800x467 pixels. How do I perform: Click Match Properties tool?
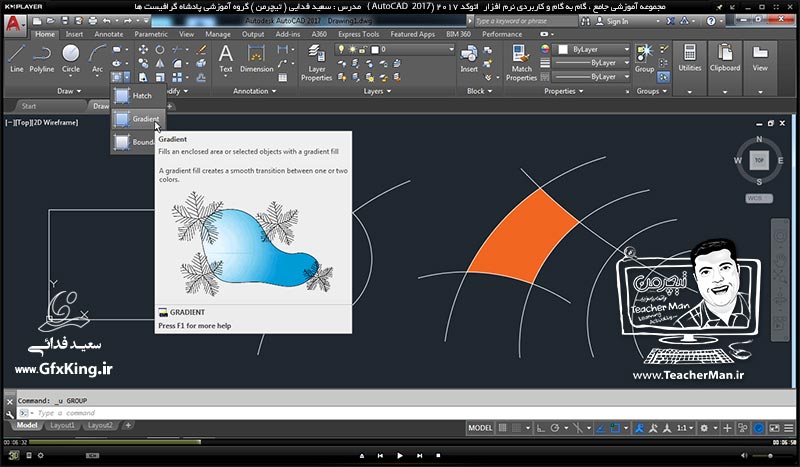(521, 63)
